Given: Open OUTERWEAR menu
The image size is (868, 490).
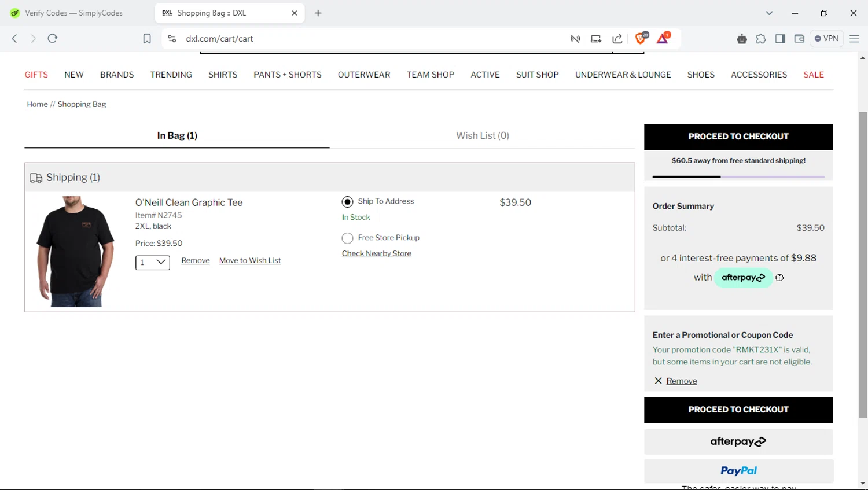Looking at the screenshot, I should pos(364,75).
